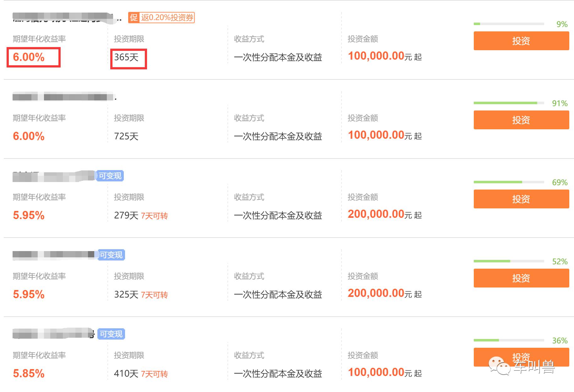Click the 69% funding progress bar

coord(509,182)
